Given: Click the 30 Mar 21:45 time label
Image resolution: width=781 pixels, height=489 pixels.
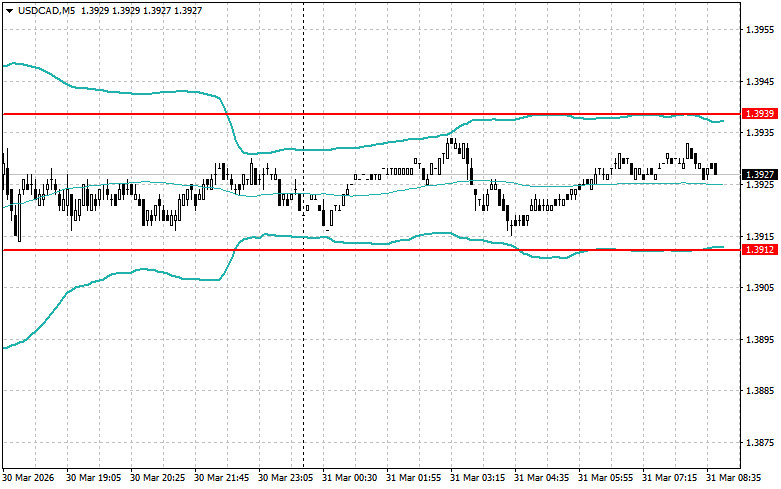Looking at the screenshot, I should (222, 478).
